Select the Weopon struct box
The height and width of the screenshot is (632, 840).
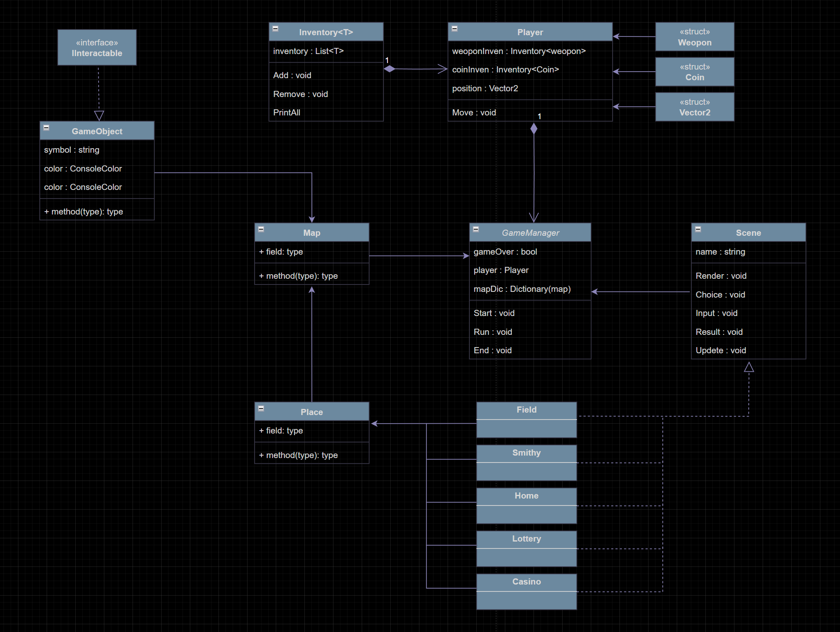(x=694, y=37)
